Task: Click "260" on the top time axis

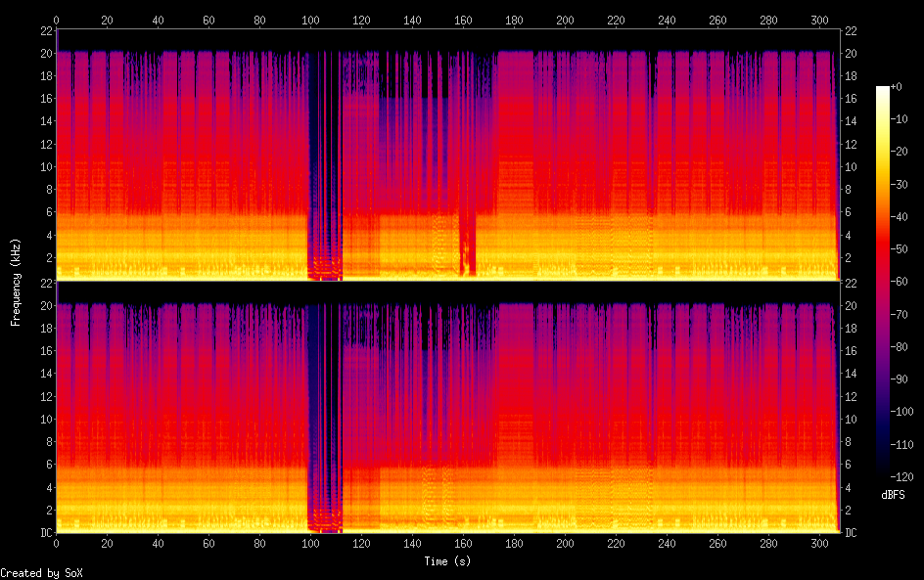Action: pos(717,20)
